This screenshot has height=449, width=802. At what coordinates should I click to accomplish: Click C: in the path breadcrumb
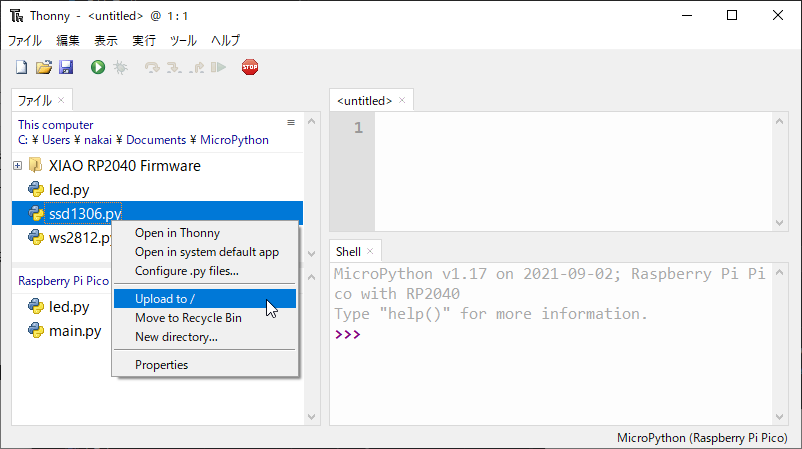(x=23, y=140)
